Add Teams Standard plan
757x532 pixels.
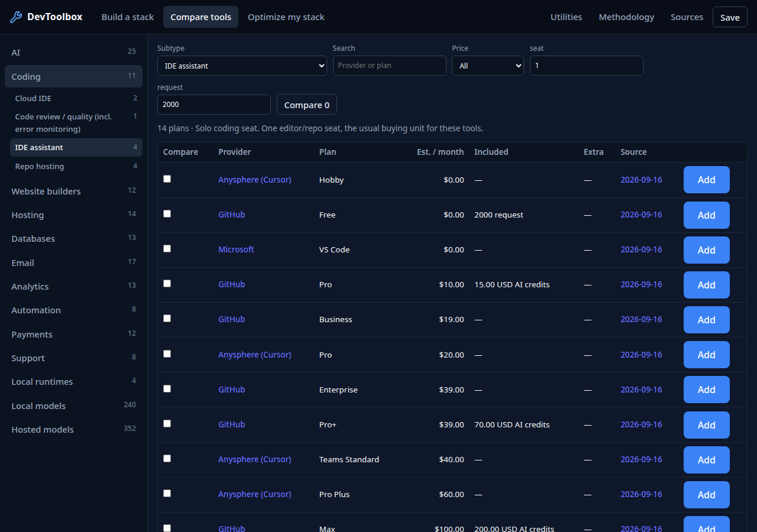(707, 460)
